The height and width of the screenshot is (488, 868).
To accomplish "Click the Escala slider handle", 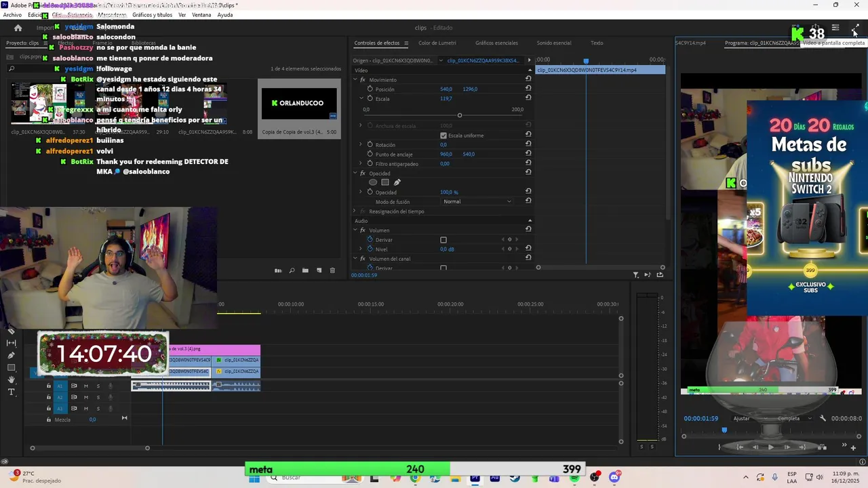I will pyautogui.click(x=459, y=115).
